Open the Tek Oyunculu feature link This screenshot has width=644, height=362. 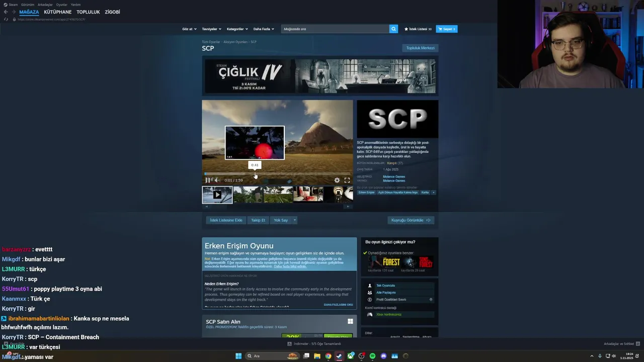[385, 286]
